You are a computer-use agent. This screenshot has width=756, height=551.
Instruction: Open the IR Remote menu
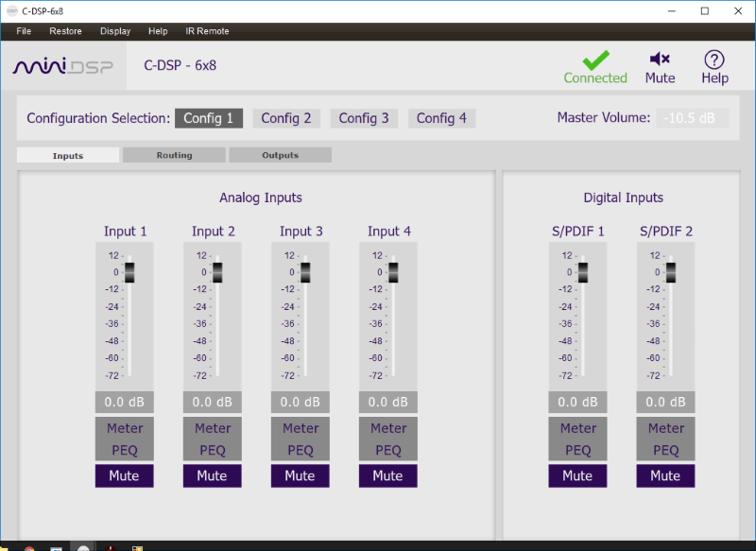point(207,31)
